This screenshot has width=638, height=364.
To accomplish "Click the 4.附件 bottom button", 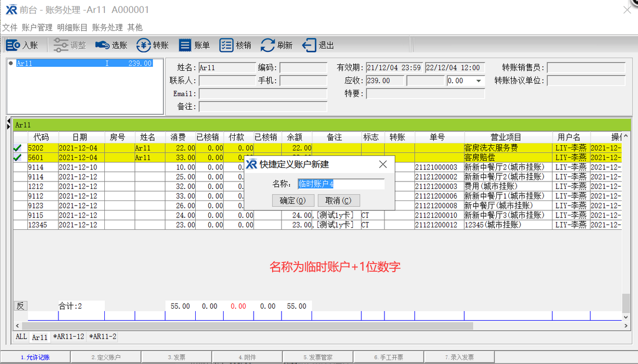I will pyautogui.click(x=248, y=358).
